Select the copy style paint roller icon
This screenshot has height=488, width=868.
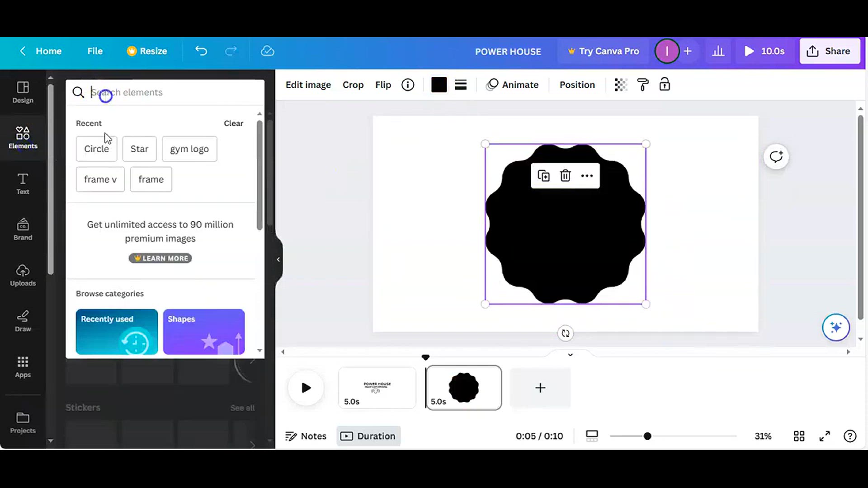642,85
